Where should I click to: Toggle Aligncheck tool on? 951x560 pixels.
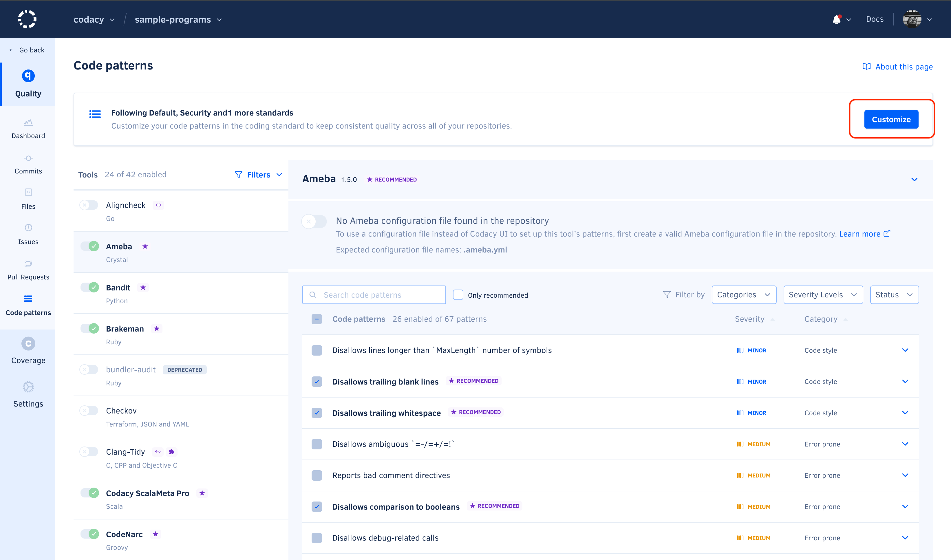89,205
